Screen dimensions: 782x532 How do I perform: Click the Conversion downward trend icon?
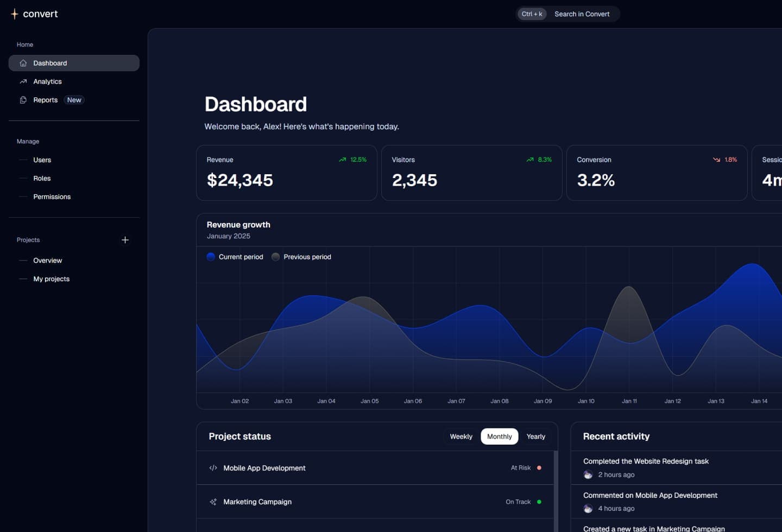(x=717, y=160)
